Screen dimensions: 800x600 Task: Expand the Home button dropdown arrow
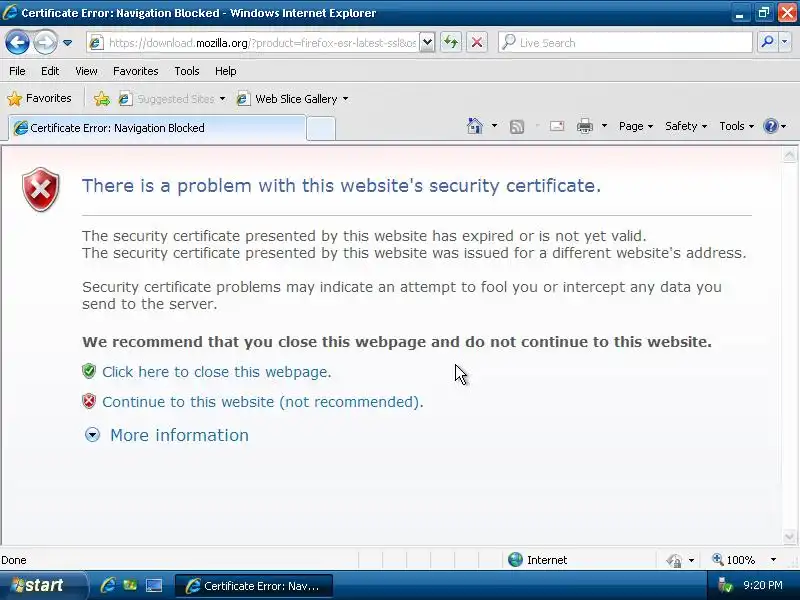[494, 126]
